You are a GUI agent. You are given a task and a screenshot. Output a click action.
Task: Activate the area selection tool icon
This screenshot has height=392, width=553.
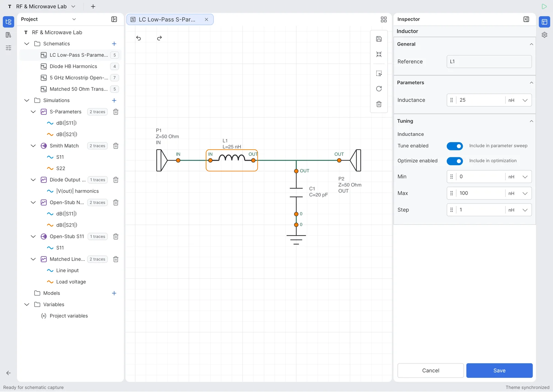pyautogui.click(x=379, y=74)
